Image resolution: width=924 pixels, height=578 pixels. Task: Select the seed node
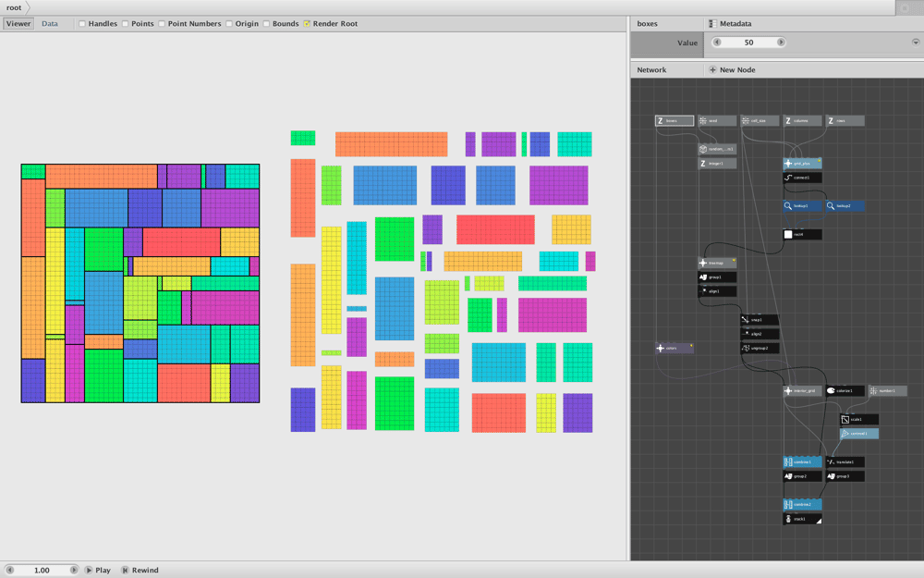717,121
